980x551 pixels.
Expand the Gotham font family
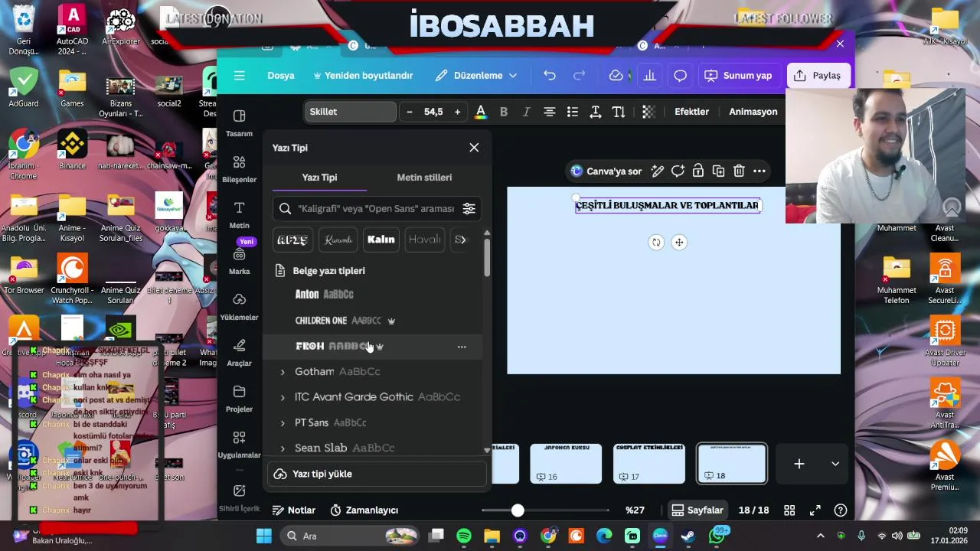(283, 372)
